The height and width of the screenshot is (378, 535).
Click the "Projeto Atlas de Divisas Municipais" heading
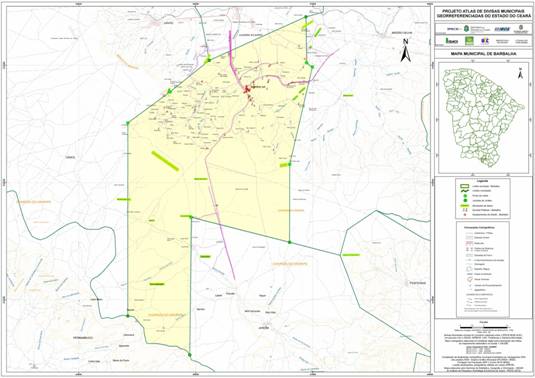click(482, 11)
